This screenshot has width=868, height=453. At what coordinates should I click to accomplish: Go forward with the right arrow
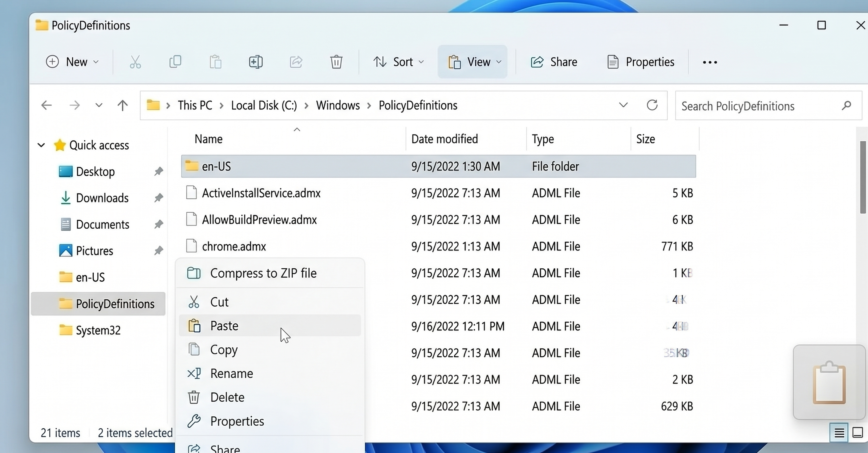click(x=75, y=105)
